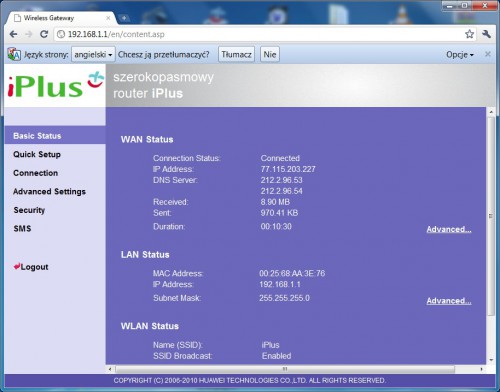Screen dimensions: 500x392
Task: Click the LAN Status heading
Action: click(x=145, y=255)
